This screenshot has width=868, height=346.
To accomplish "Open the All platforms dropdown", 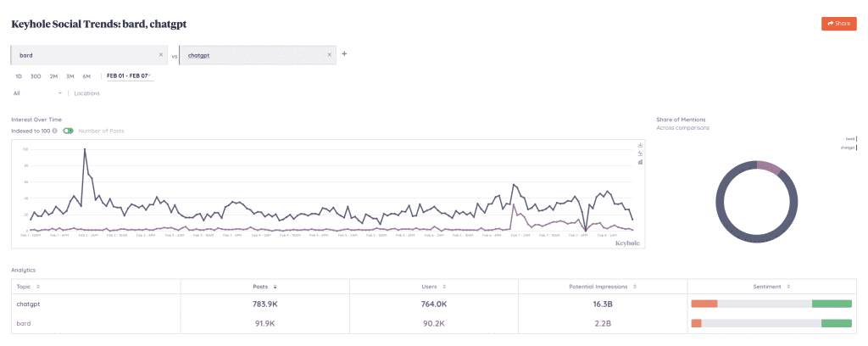I will pyautogui.click(x=37, y=93).
